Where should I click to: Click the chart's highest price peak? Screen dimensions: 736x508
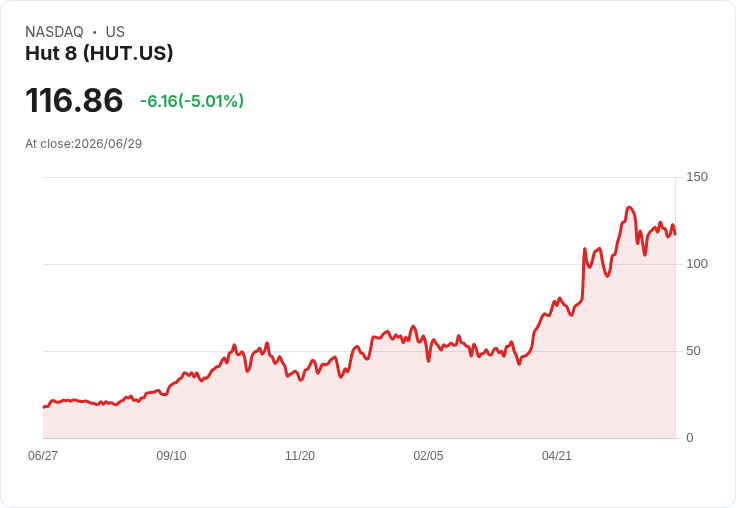coord(629,208)
